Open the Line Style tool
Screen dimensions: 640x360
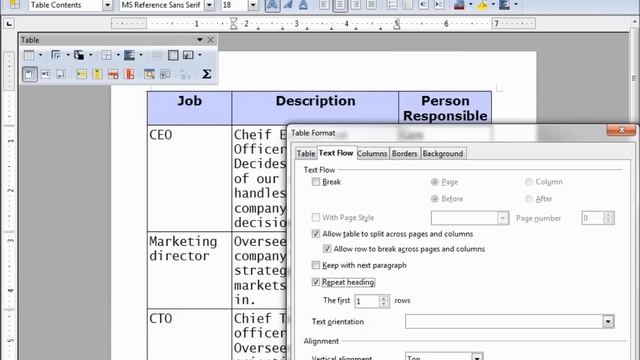pos(56,55)
